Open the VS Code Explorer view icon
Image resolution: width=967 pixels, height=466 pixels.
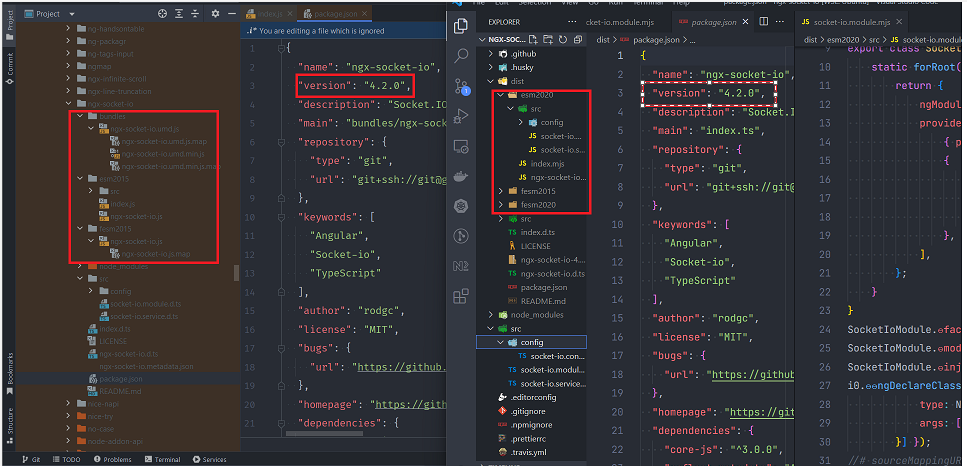click(461, 26)
